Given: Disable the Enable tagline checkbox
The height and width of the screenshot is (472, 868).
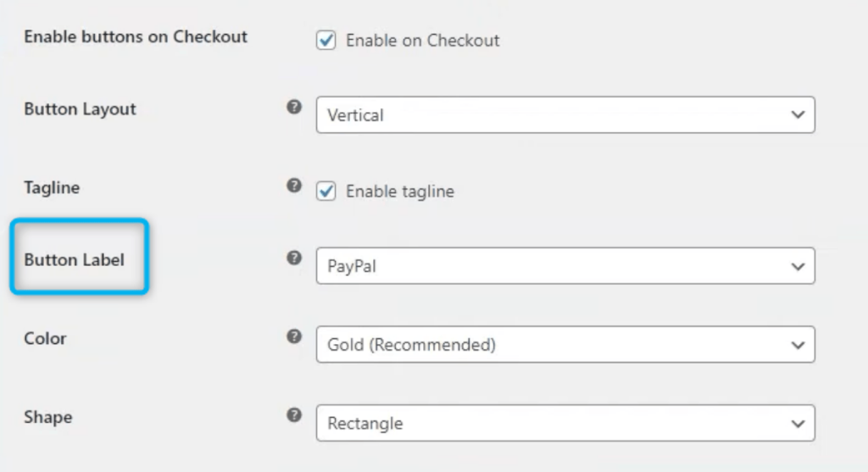Looking at the screenshot, I should 326,192.
